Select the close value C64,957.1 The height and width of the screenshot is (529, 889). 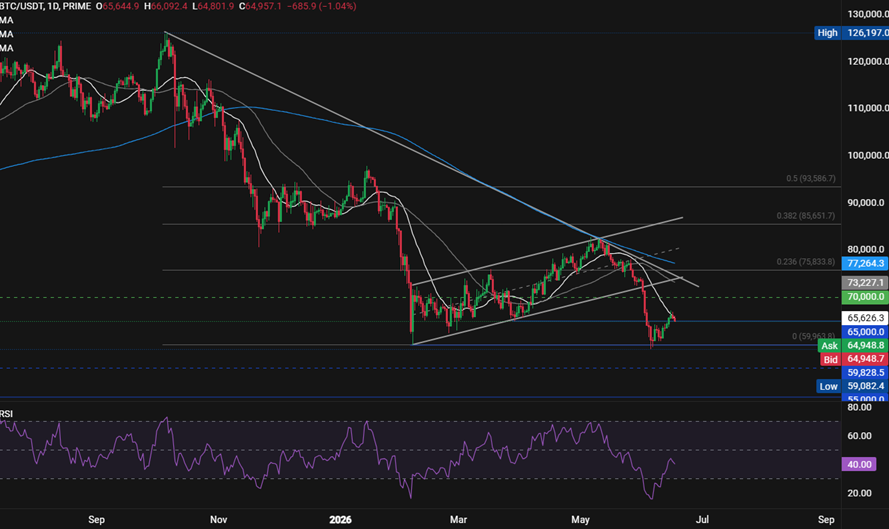pyautogui.click(x=260, y=6)
